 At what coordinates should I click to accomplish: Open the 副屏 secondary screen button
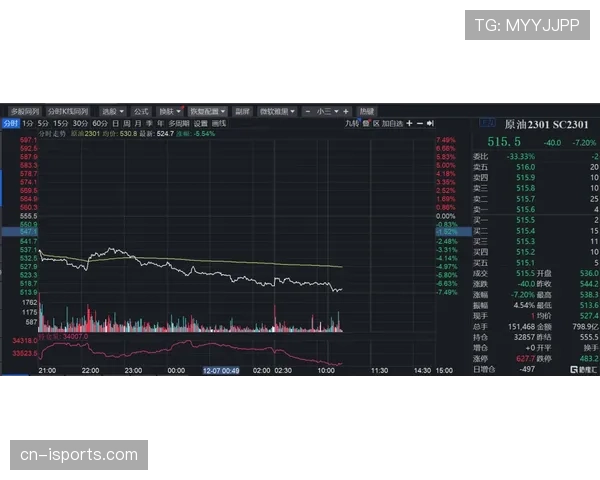242,111
